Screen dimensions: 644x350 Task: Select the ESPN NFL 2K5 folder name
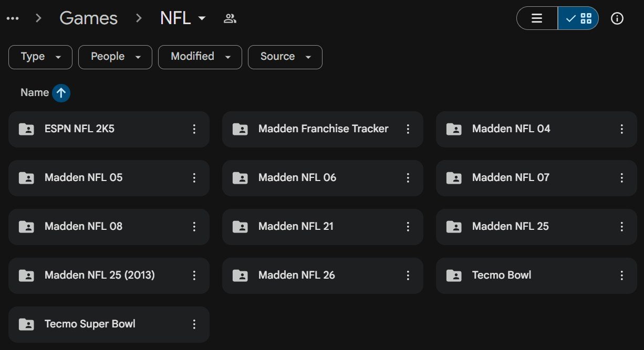click(79, 129)
